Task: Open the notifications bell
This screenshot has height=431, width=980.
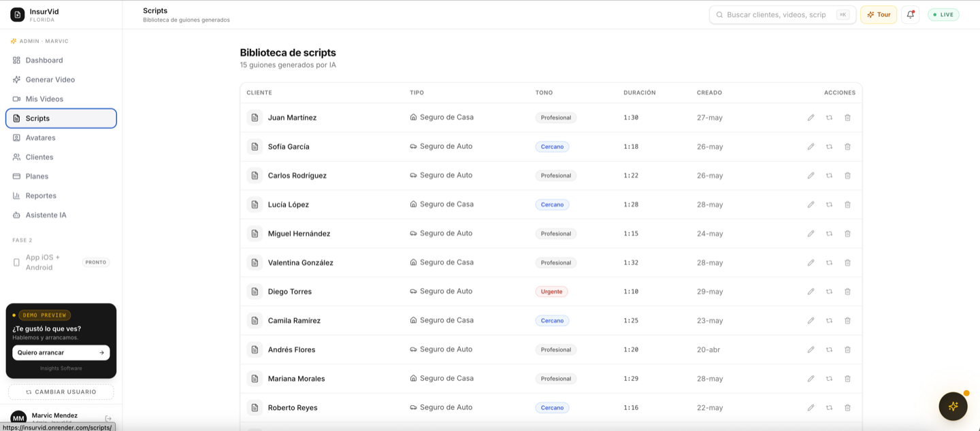Action: pyautogui.click(x=910, y=14)
